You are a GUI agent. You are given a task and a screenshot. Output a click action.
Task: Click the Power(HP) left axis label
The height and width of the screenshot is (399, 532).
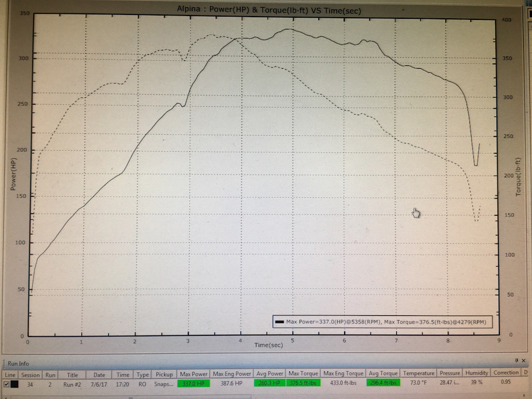pos(13,174)
